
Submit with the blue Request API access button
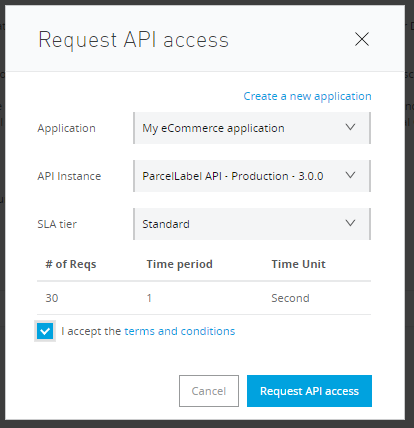[309, 391]
